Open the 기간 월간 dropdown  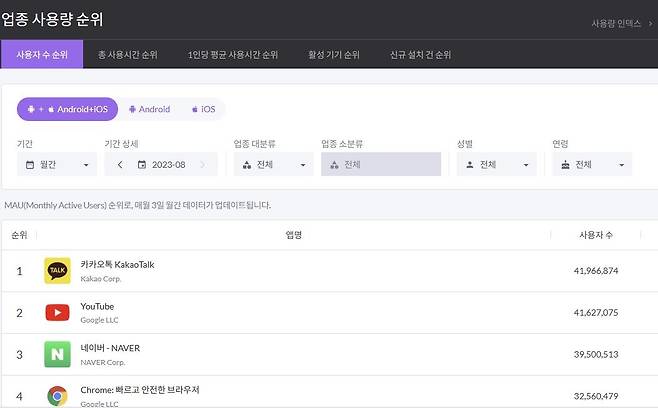57,165
